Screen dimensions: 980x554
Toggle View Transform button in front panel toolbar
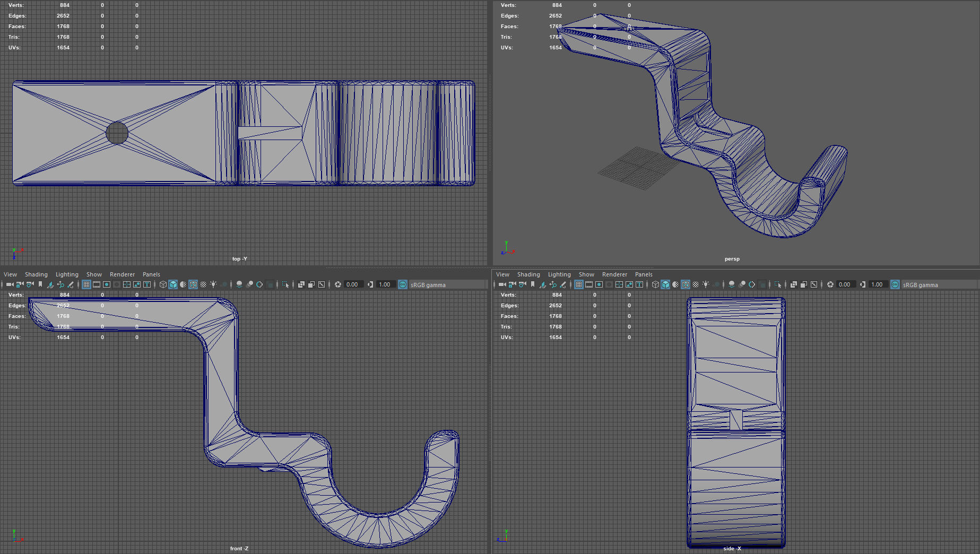[x=403, y=284]
